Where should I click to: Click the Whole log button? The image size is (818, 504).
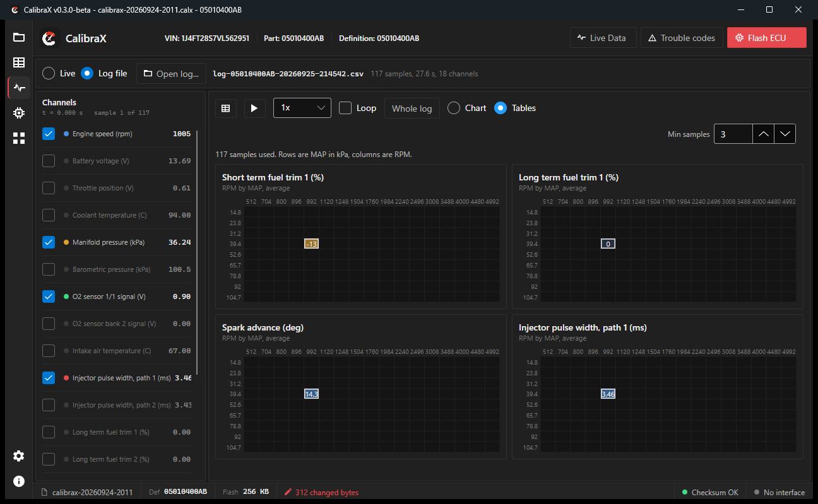pos(412,108)
